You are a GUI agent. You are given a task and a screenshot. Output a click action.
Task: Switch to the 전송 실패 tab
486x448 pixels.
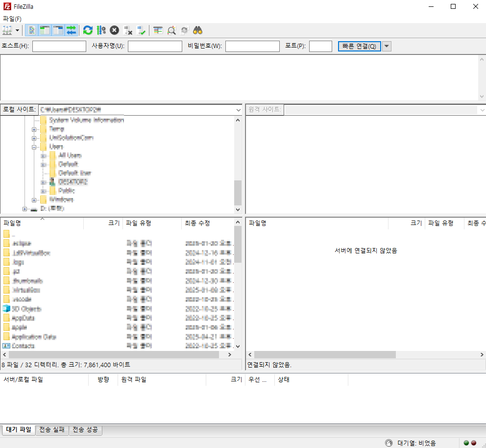pyautogui.click(x=52, y=430)
